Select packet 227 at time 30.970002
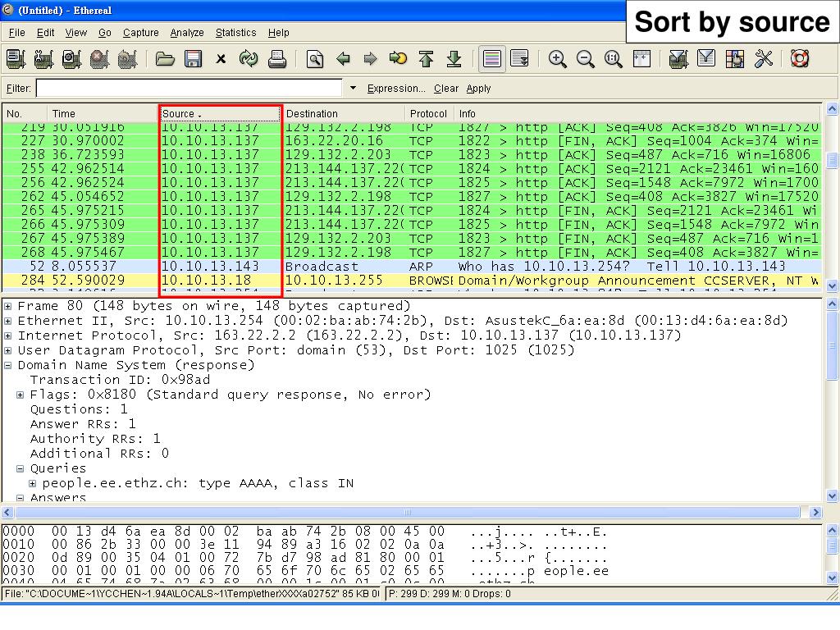 [412, 141]
